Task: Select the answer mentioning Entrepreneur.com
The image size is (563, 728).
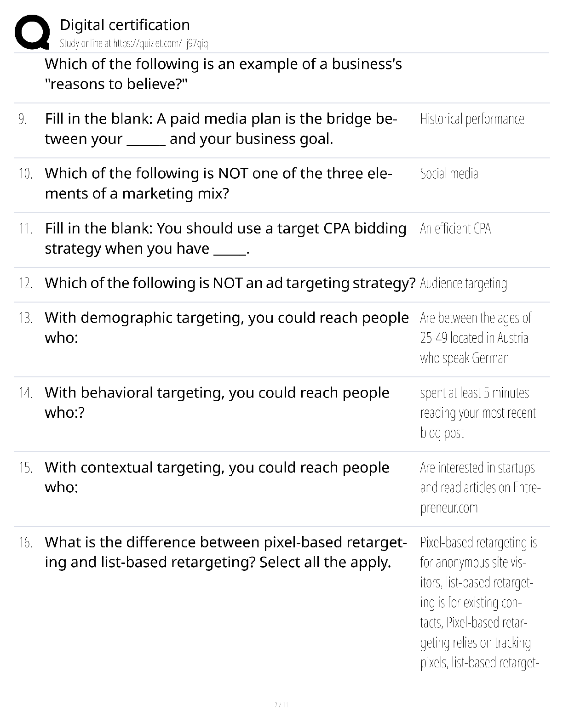Action: click(x=480, y=488)
